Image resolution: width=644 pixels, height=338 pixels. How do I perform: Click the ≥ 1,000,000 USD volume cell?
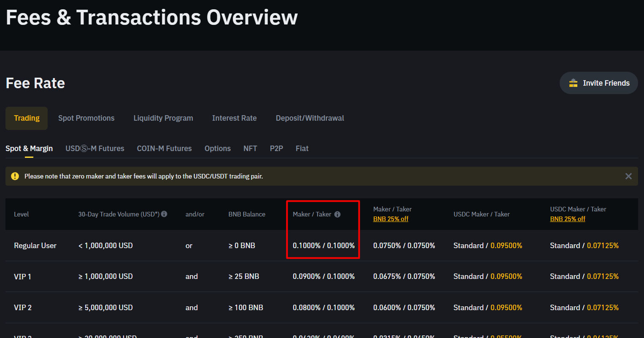tap(105, 276)
